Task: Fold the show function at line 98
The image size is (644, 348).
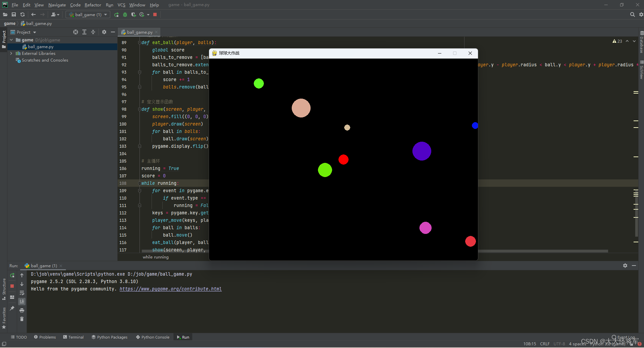Action: point(139,109)
